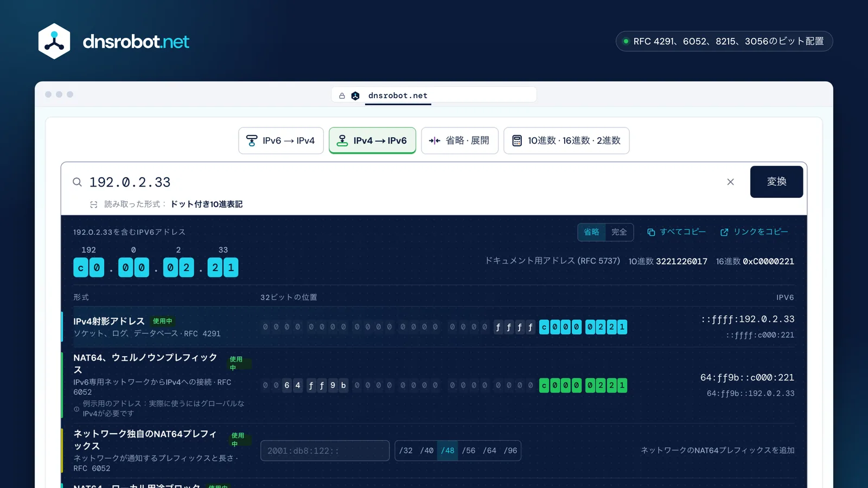868x488 pixels.
Task: Select the /64 prefix length
Action: pos(489,451)
